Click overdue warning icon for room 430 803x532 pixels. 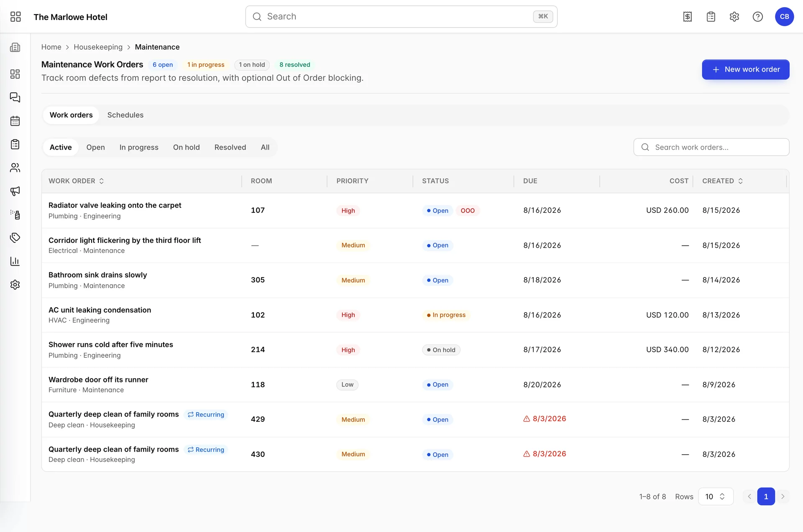527,454
